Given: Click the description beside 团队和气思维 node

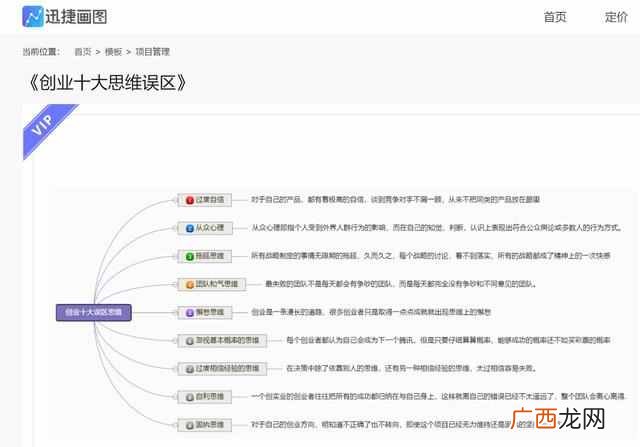Looking at the screenshot, I should (401, 284).
